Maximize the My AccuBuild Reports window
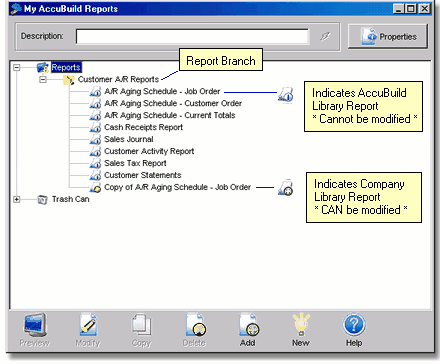Image resolution: width=440 pixels, height=364 pixels. click(411, 9)
